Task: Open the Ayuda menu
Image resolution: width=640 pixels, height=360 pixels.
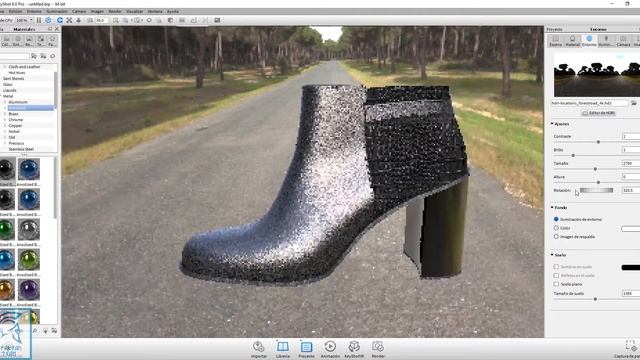Action: 173,11
